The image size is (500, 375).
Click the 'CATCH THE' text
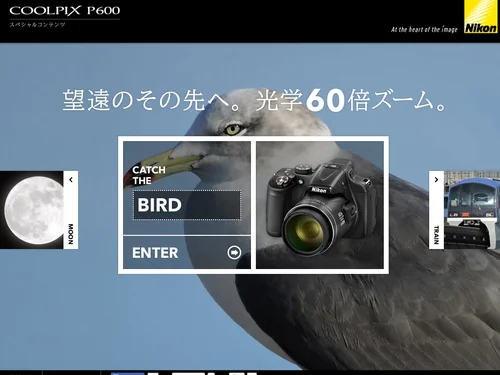click(x=149, y=175)
